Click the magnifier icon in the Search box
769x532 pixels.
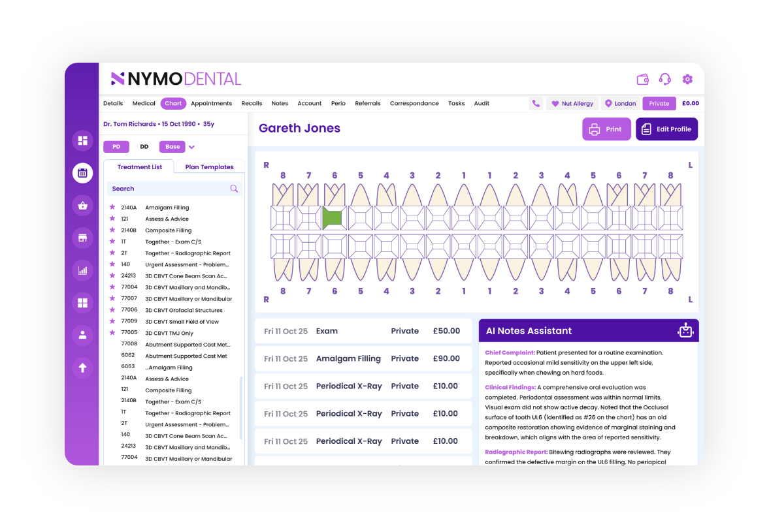[234, 189]
